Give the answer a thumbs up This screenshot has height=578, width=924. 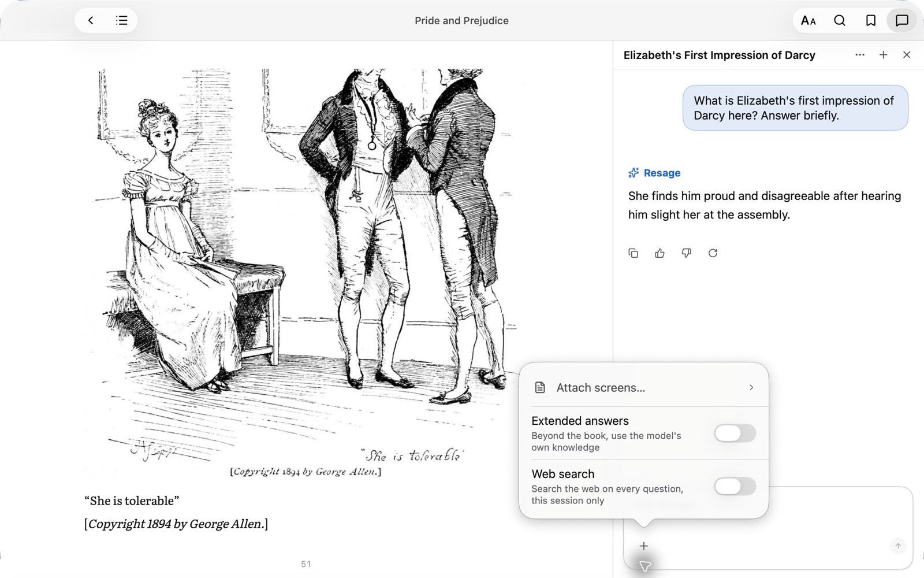(x=660, y=253)
